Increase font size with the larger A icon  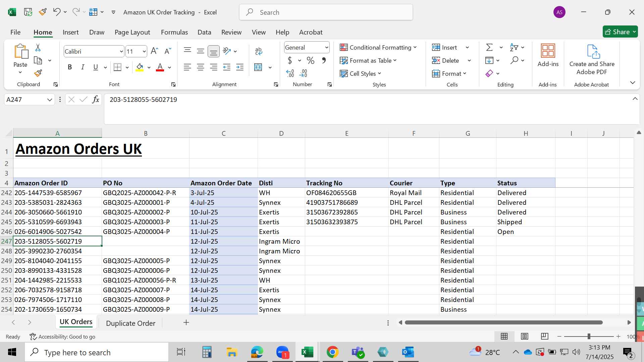pyautogui.click(x=154, y=51)
